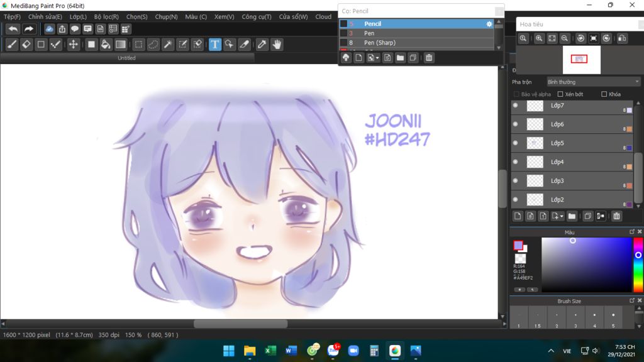The image size is (644, 362).
Task: Duplicate layer icon in Layers panel
Action: pos(588,216)
